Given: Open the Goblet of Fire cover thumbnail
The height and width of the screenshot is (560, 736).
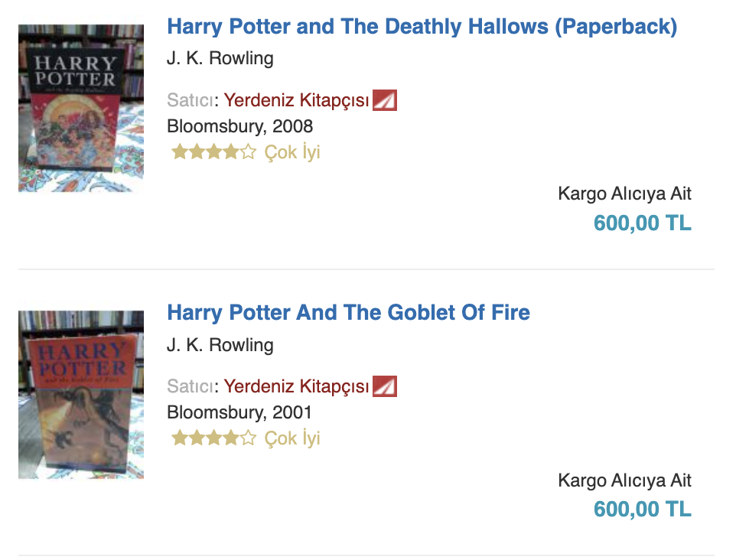Looking at the screenshot, I should (x=81, y=394).
